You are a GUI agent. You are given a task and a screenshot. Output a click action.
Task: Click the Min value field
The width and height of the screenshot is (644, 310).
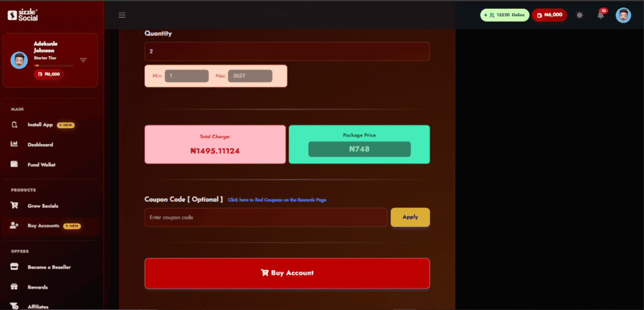(187, 76)
